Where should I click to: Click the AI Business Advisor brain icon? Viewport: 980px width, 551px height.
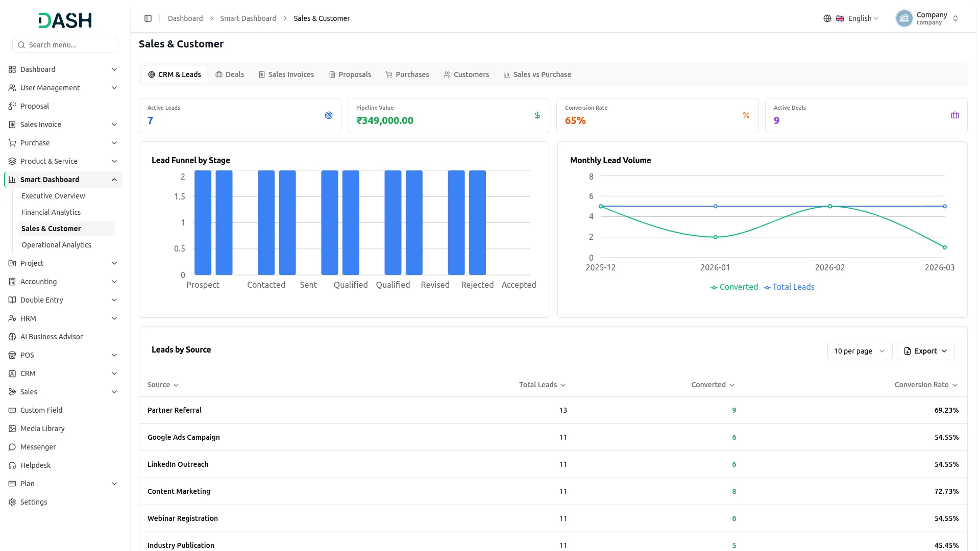click(x=12, y=337)
